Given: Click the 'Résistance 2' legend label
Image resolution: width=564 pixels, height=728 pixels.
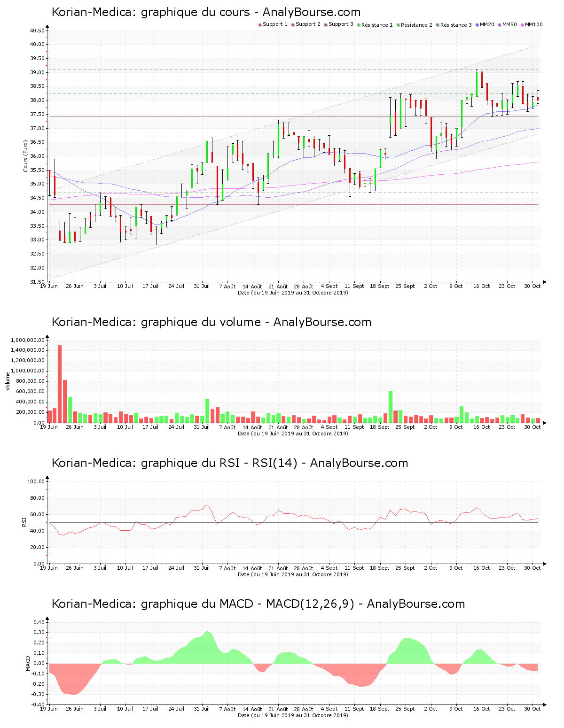Looking at the screenshot, I should coord(416,25).
